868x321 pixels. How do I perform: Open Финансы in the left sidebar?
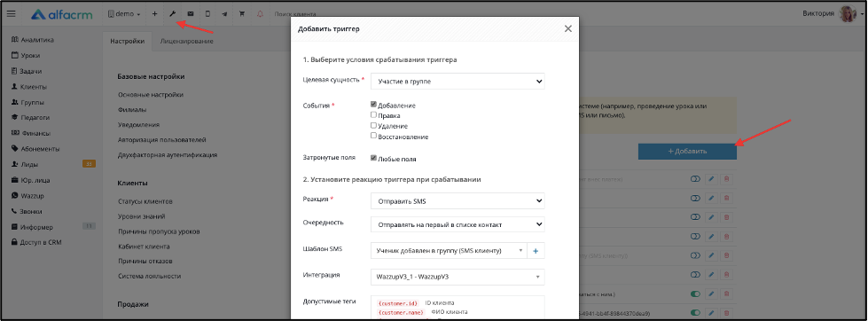point(35,133)
